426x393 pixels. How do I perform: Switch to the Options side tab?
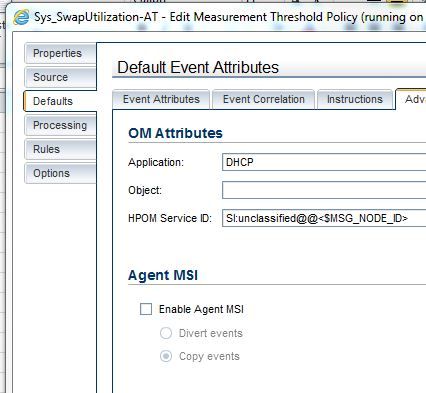(x=60, y=173)
